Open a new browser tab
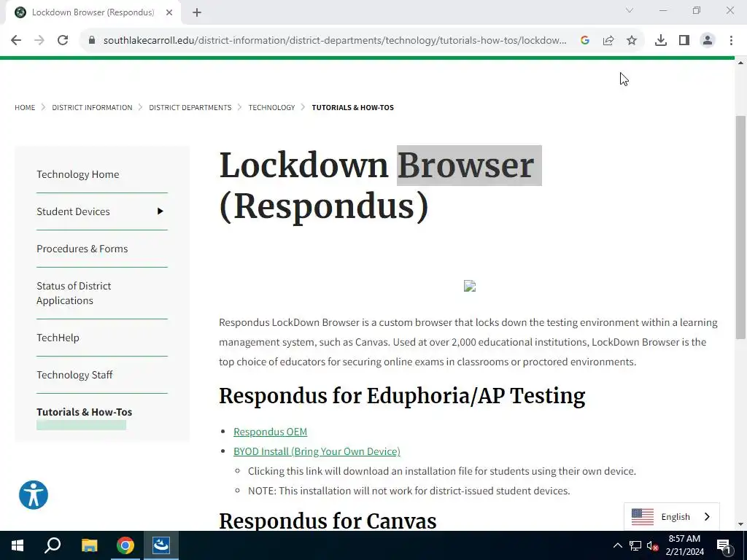Viewport: 747px width, 560px height. pyautogui.click(x=197, y=12)
